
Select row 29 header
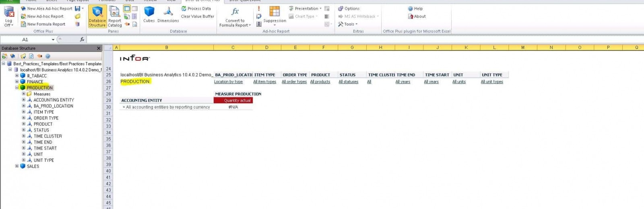(x=108, y=100)
